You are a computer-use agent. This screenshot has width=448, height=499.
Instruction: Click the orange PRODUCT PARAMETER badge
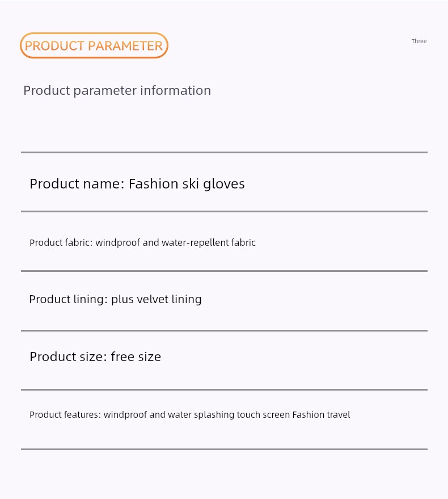point(94,45)
